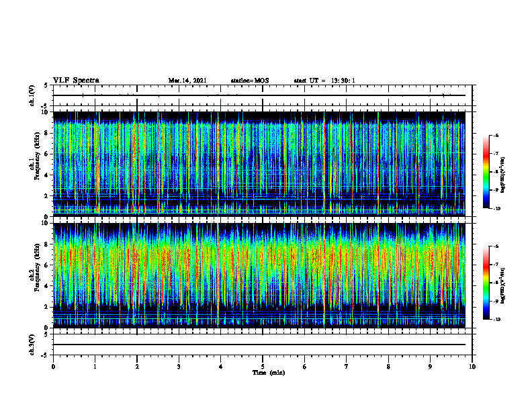Image resolution: width=532 pixels, height=411 pixels.
Task: Click the -10 label on ch.2 color bar
Action: pos(496,320)
